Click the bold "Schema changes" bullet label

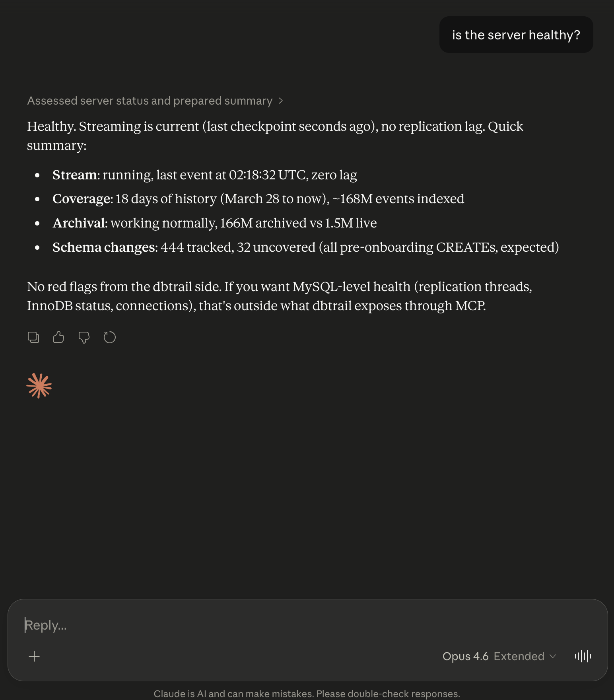click(105, 247)
